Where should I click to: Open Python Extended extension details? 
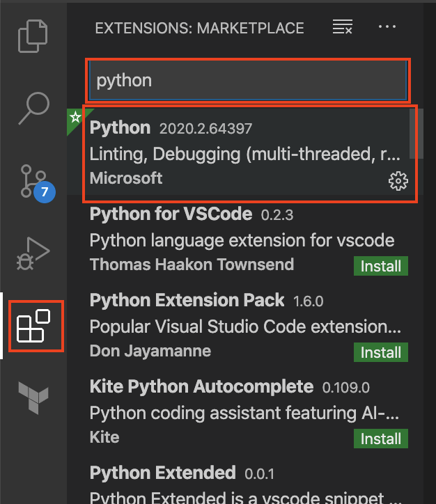(245, 479)
